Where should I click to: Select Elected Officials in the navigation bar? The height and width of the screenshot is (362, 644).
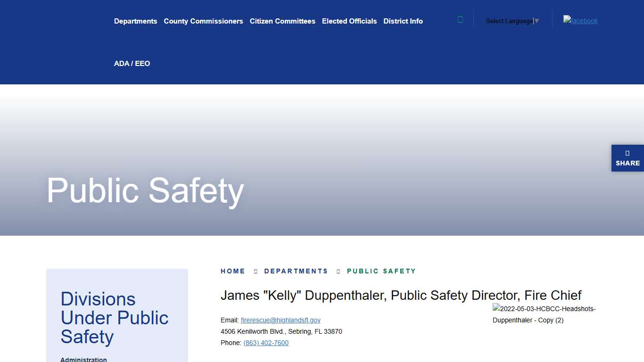(x=349, y=21)
